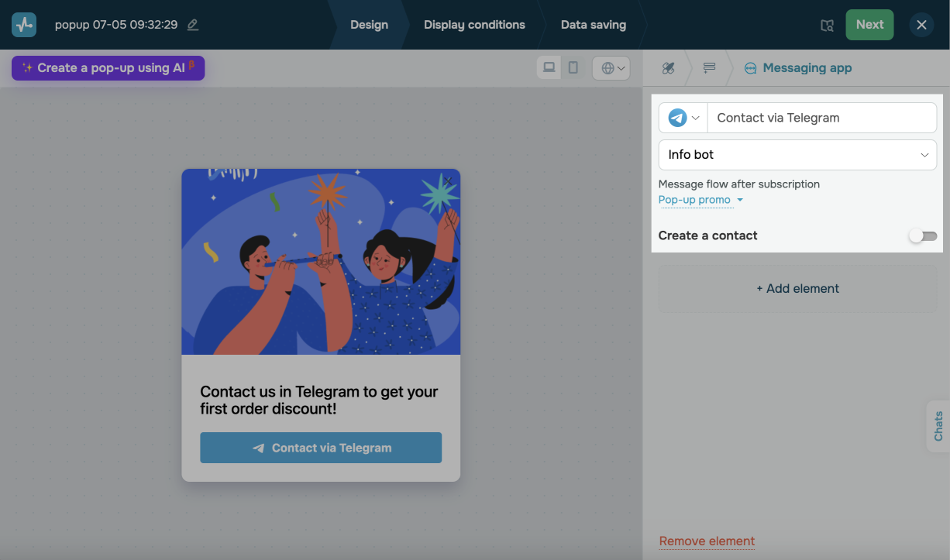Viewport: 950px width, 560px height.
Task: Select the popup headline text
Action: coord(319,400)
